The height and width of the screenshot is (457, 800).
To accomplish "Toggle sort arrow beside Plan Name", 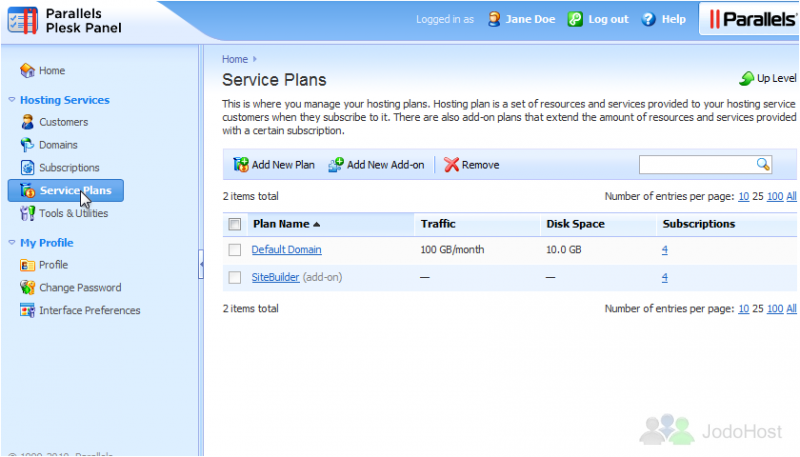I will tap(317, 224).
